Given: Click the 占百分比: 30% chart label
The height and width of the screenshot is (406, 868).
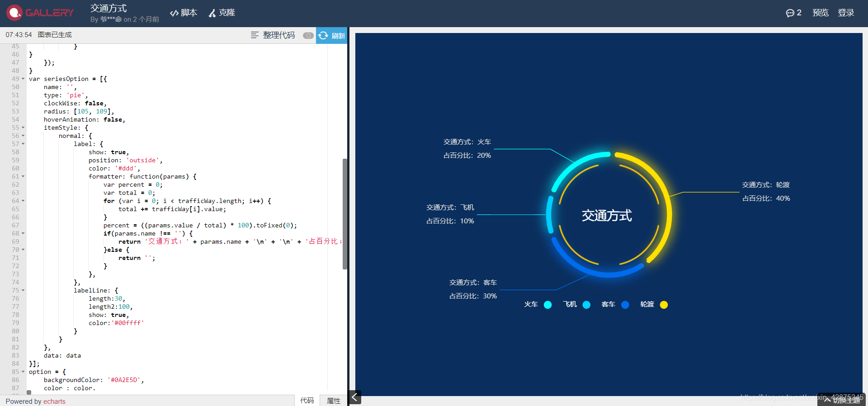Looking at the screenshot, I should (473, 296).
